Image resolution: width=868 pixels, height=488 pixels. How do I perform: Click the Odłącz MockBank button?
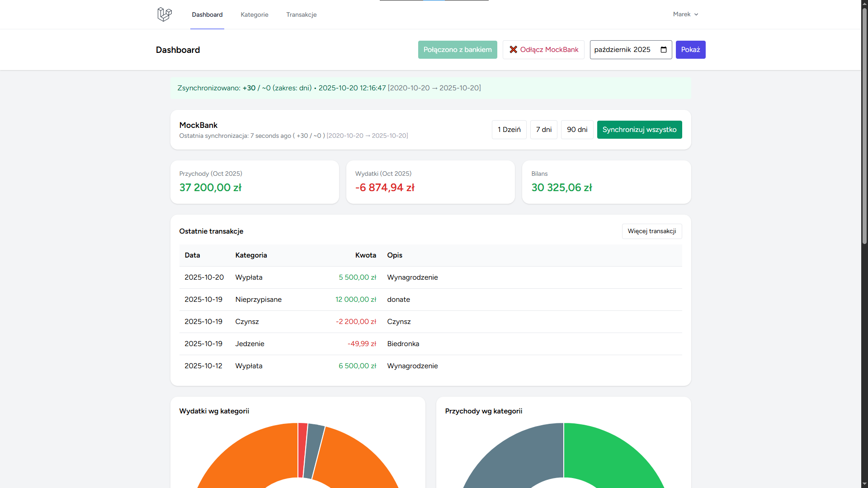543,50
